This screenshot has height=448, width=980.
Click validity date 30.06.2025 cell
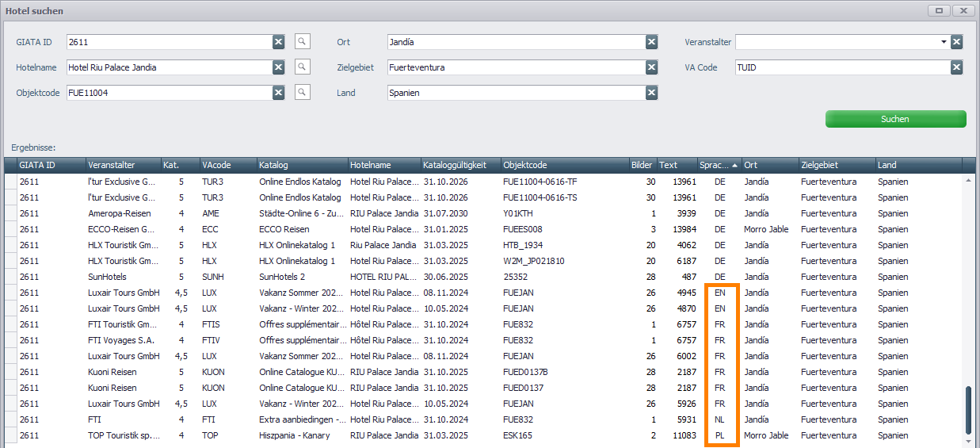461,277
